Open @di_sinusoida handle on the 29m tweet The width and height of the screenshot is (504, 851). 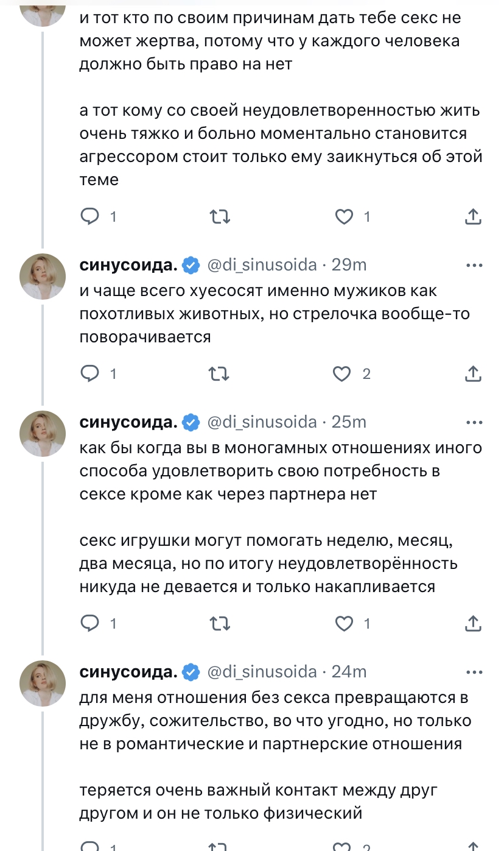coord(262,265)
